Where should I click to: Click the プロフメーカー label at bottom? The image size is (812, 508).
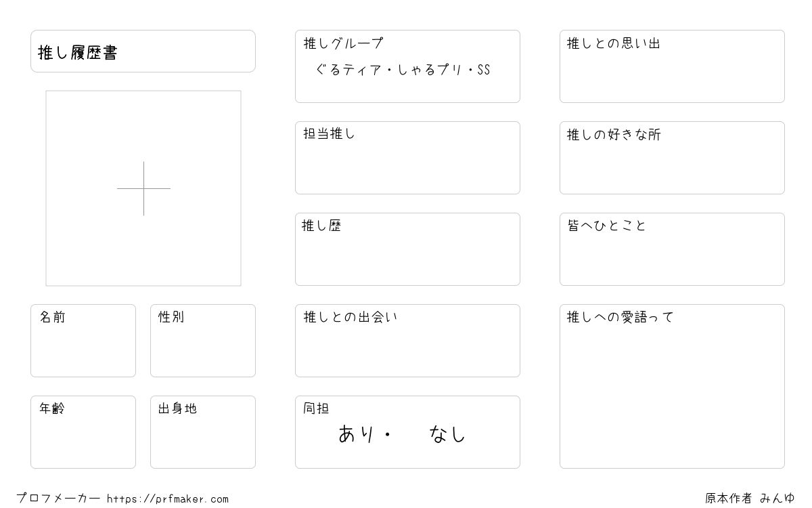click(59, 499)
